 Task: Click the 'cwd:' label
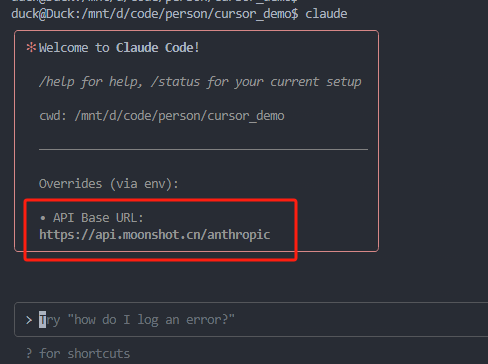53,116
